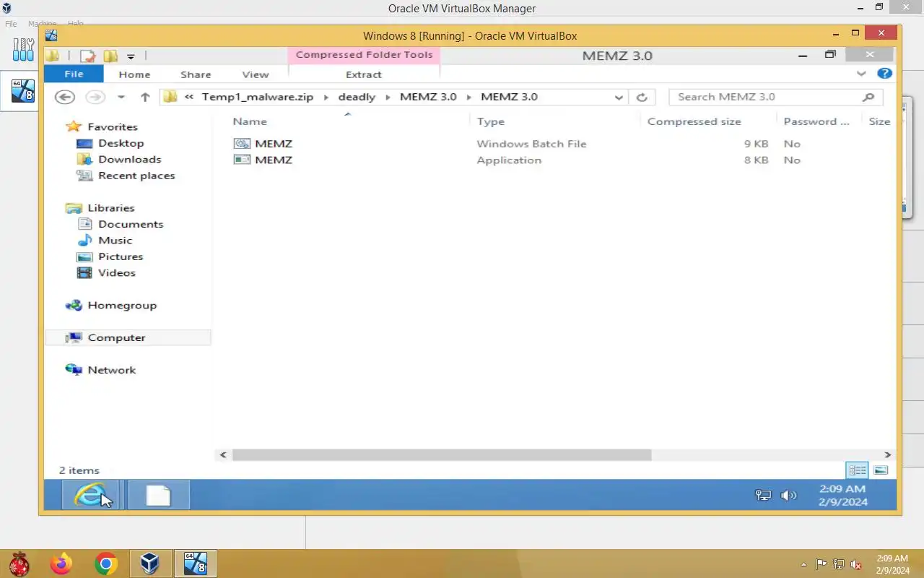
Task: Open the Extract tab
Action: 364,74
